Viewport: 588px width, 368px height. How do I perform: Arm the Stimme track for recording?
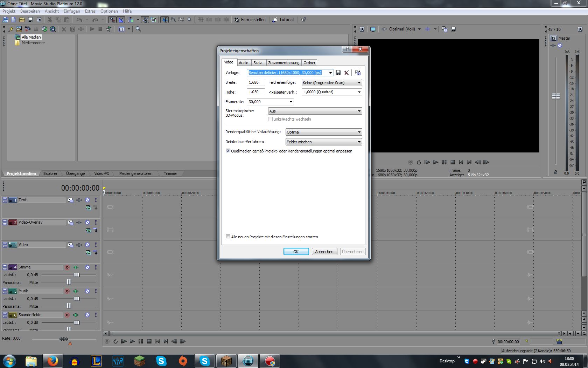(67, 267)
